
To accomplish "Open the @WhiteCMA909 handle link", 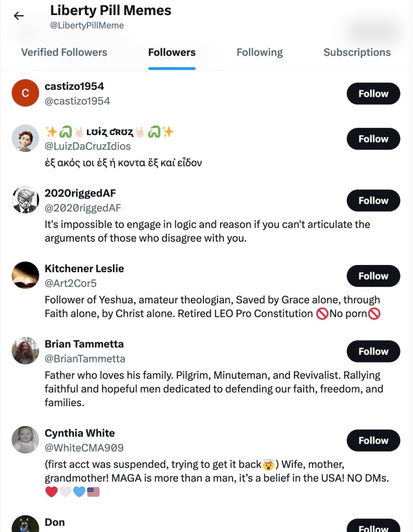I will pos(84,447).
